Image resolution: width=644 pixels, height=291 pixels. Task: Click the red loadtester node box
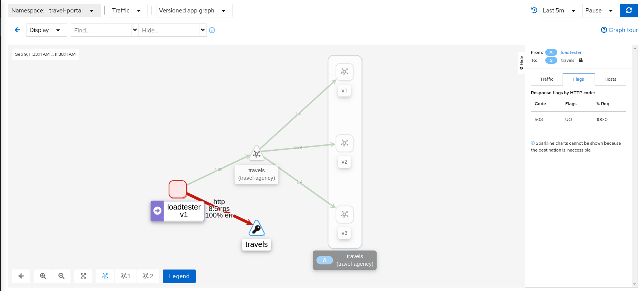point(178,189)
